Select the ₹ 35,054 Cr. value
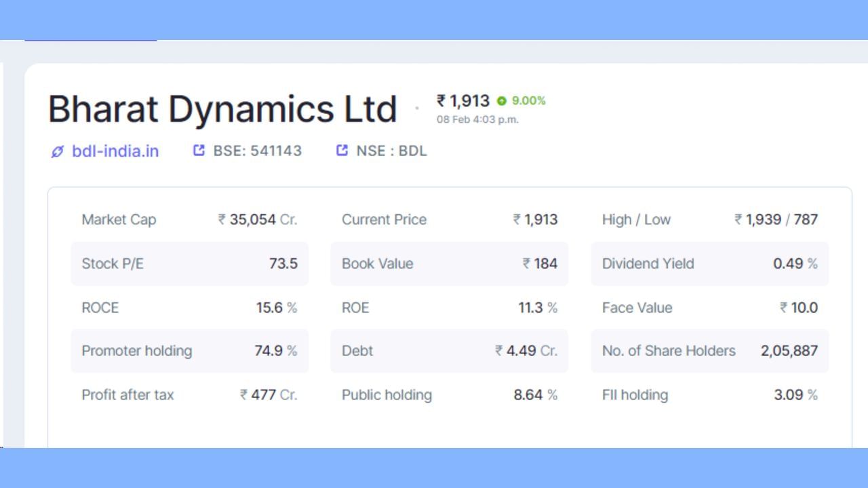The width and height of the screenshot is (868, 488). (x=258, y=220)
